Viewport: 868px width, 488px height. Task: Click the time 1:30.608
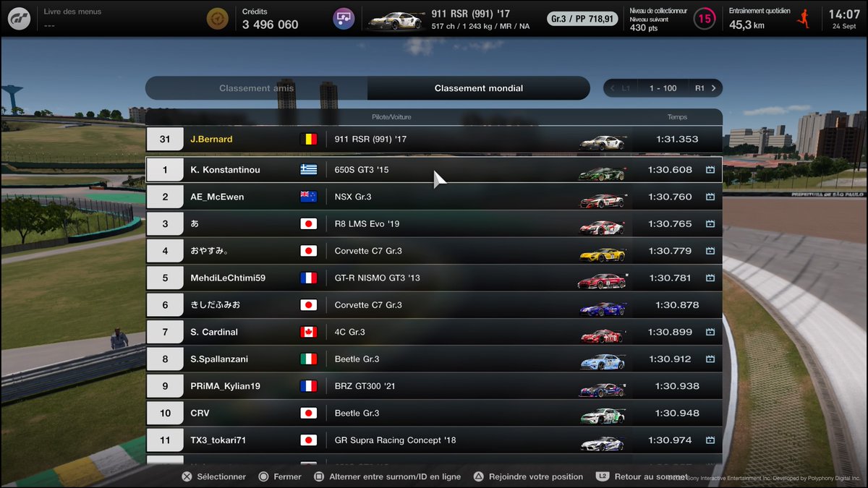[x=670, y=170]
